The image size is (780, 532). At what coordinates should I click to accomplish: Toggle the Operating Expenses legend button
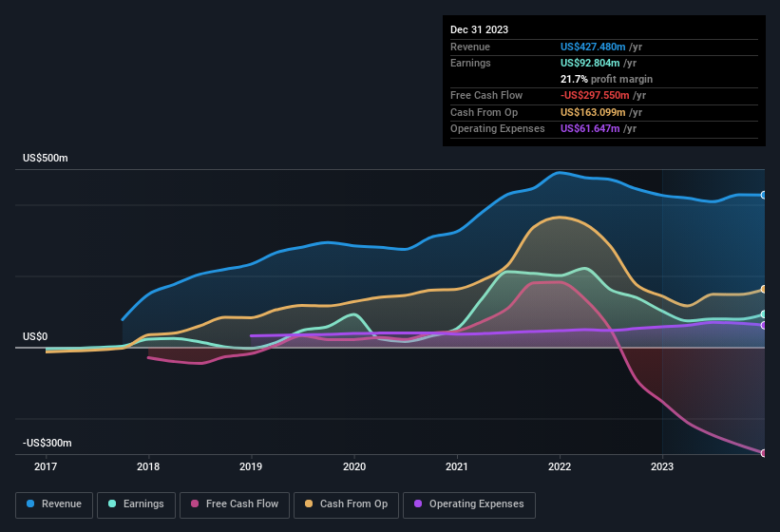(469, 504)
